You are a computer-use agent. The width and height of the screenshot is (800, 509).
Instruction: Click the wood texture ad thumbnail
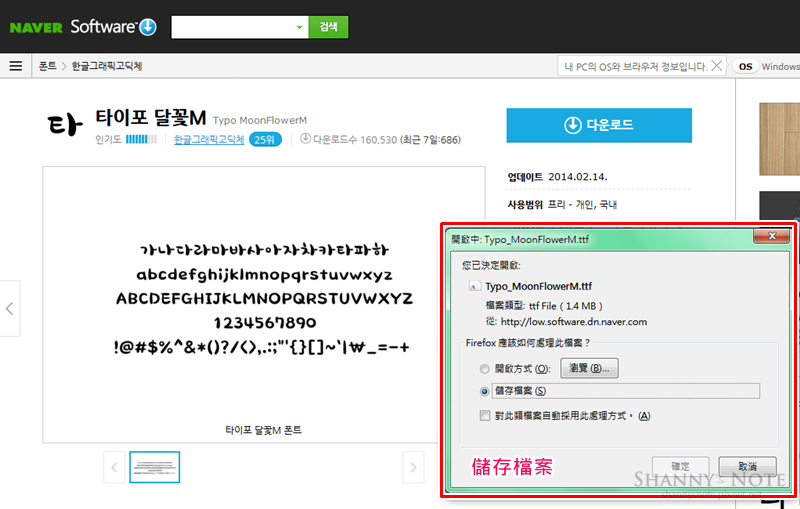tap(779, 139)
